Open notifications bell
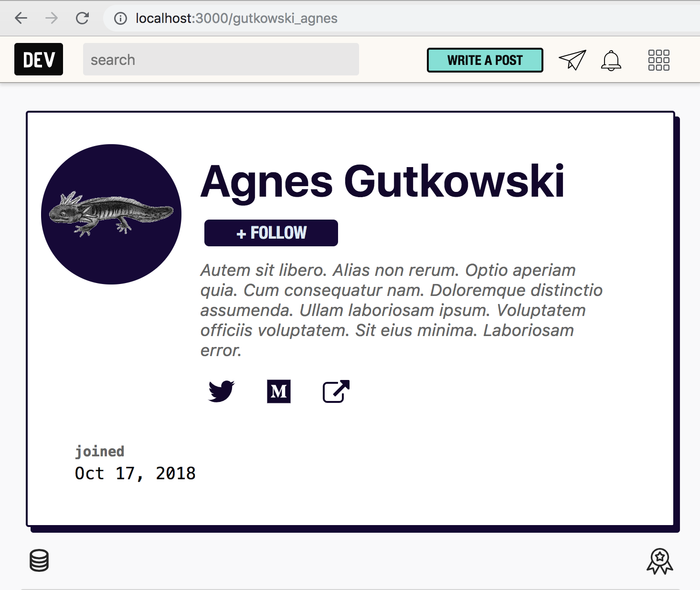The width and height of the screenshot is (700, 590). point(611,60)
